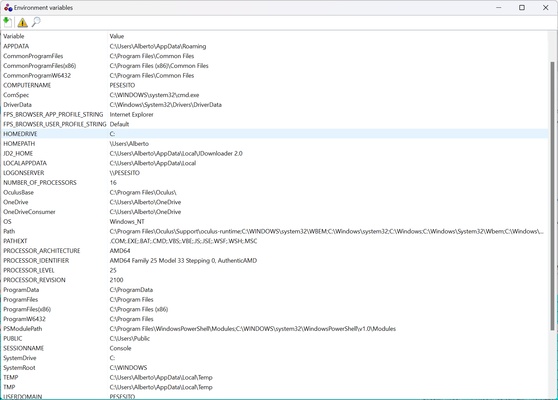Click the AMD64 Family 25 Model 33 value
The width and height of the screenshot is (558, 400).
click(x=183, y=260)
